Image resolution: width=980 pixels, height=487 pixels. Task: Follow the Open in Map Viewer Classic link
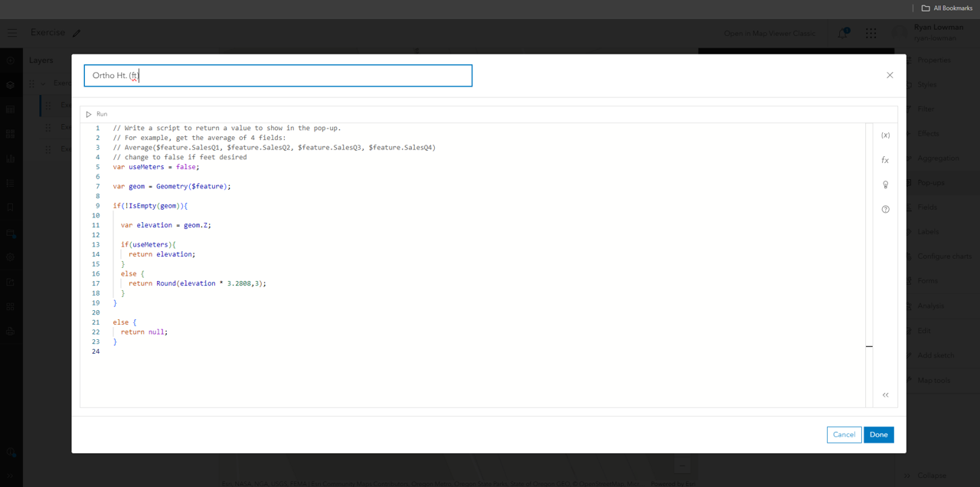coord(770,33)
